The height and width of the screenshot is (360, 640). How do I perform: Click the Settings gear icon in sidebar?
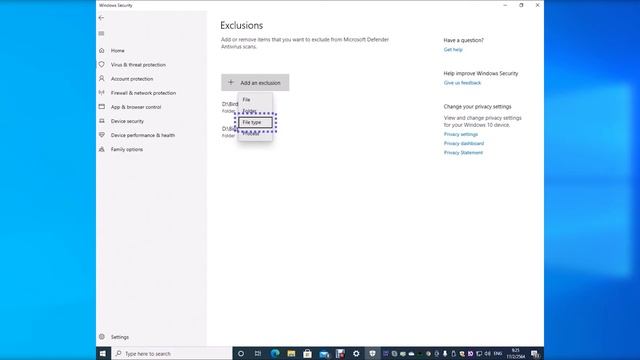[102, 337]
